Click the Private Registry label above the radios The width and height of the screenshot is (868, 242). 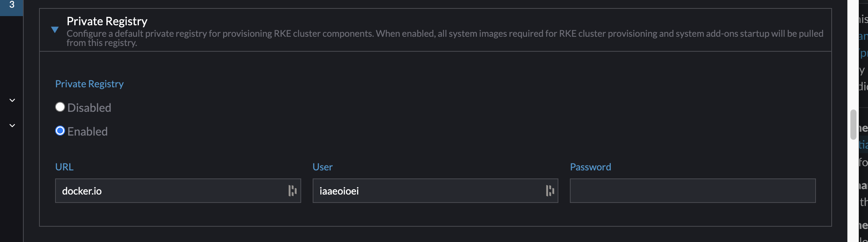click(89, 84)
